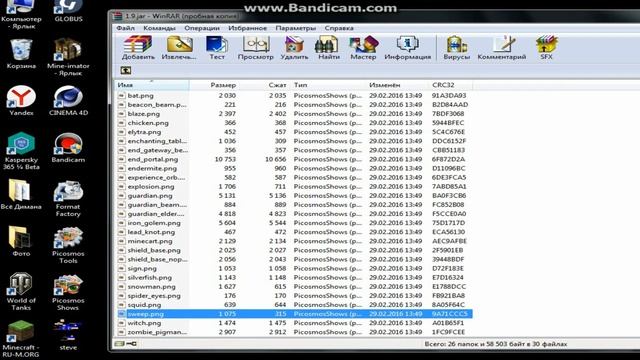This screenshot has height=360, width=640.
Task: Select the World of Tanks shortcut
Action: click(21, 291)
